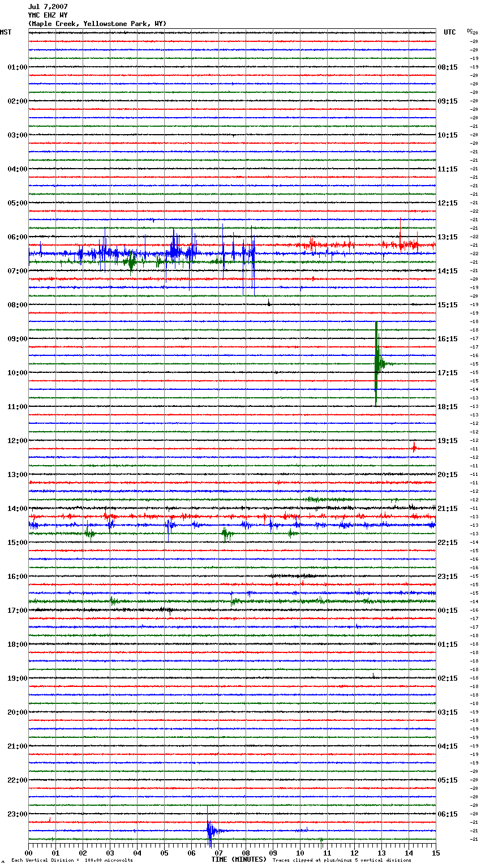Click the "20:15" UTC time label
This screenshot has width=481, height=868.
click(448, 475)
